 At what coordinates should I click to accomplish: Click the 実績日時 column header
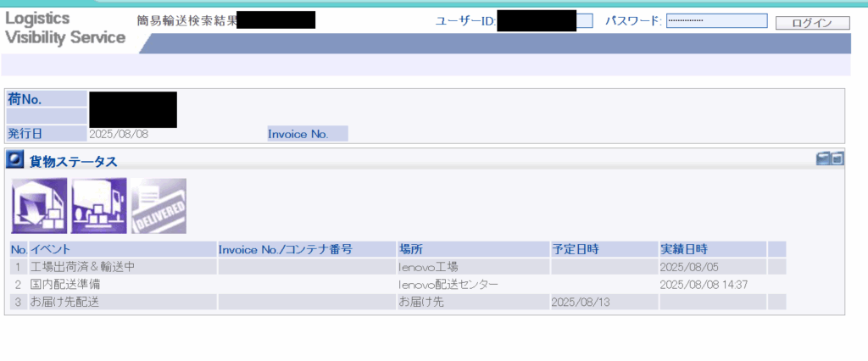(x=711, y=249)
